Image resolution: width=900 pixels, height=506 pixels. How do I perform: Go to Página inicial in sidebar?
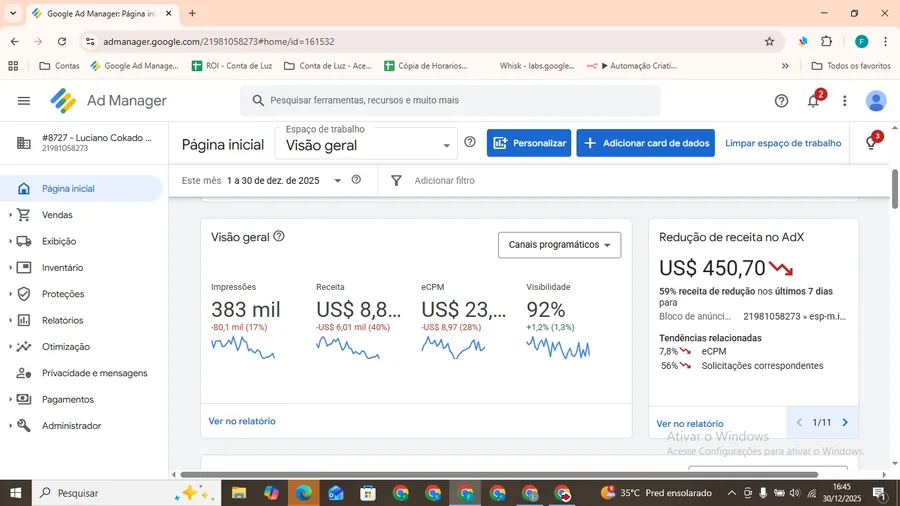[82, 188]
